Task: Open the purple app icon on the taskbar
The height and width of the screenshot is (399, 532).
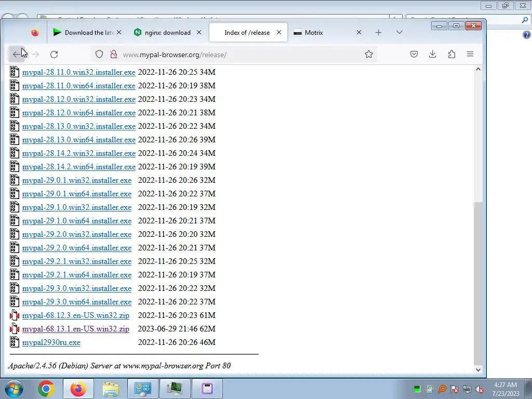Action: click(x=207, y=389)
